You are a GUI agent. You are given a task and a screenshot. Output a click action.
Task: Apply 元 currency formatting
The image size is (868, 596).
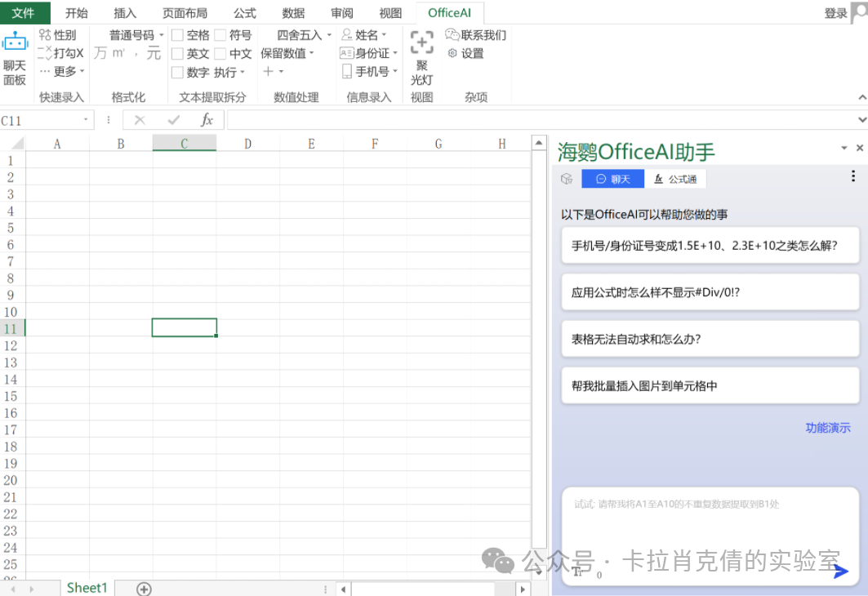pyautogui.click(x=153, y=52)
